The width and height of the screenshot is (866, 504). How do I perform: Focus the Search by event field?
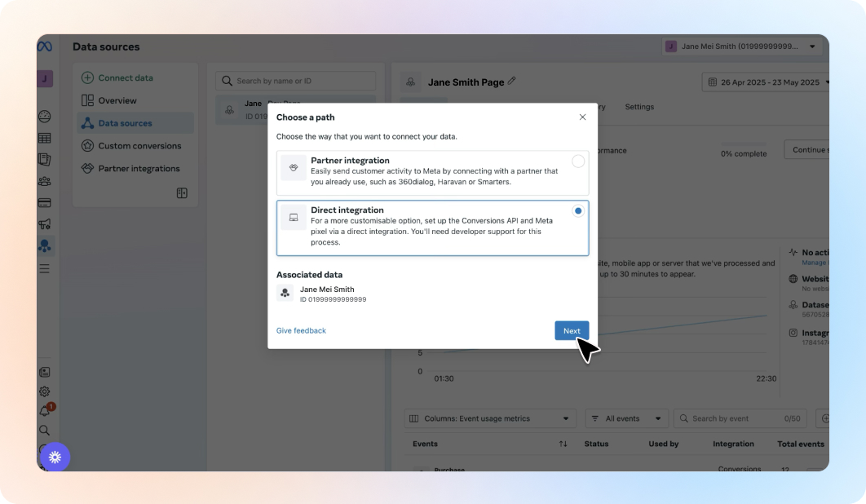point(740,418)
